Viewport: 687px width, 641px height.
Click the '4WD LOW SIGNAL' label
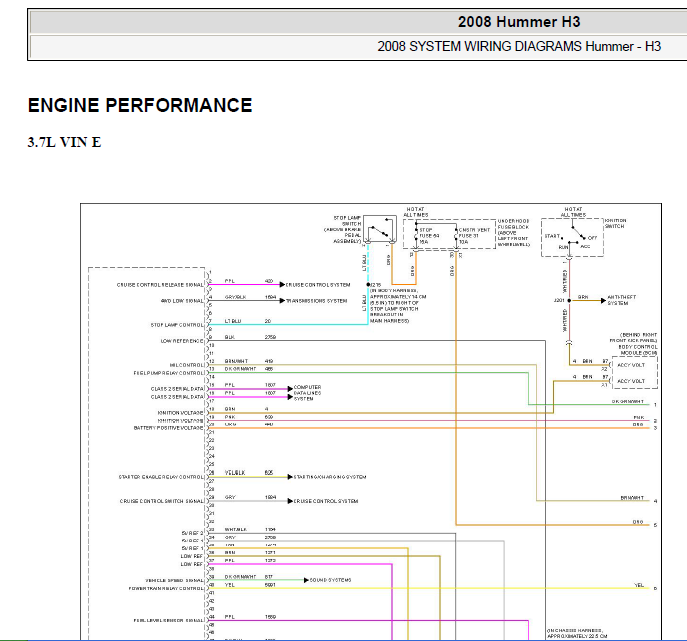click(x=182, y=301)
